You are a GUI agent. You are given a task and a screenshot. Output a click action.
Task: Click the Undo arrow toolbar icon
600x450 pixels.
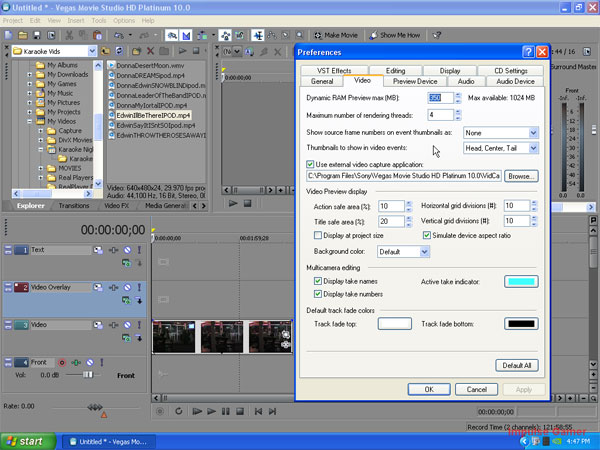[119, 36]
